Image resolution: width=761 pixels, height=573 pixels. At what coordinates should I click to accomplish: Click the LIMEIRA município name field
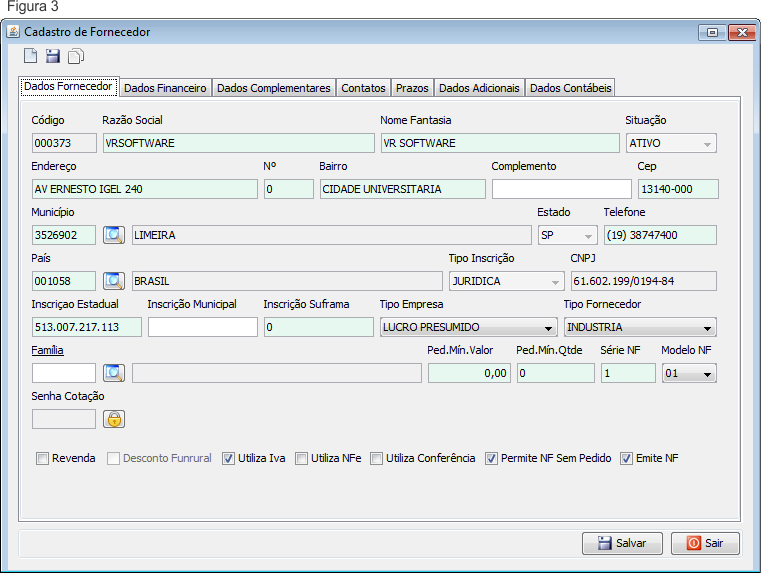tap(331, 235)
